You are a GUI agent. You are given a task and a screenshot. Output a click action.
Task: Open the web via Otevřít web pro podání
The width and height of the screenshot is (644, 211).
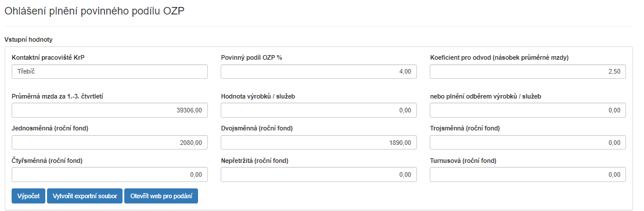[161, 196]
